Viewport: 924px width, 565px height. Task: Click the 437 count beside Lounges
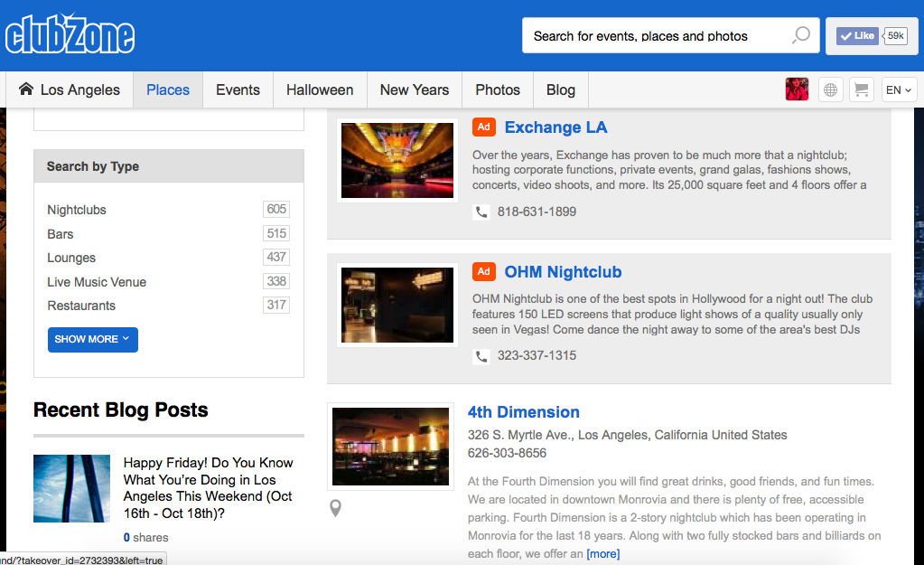(276, 257)
